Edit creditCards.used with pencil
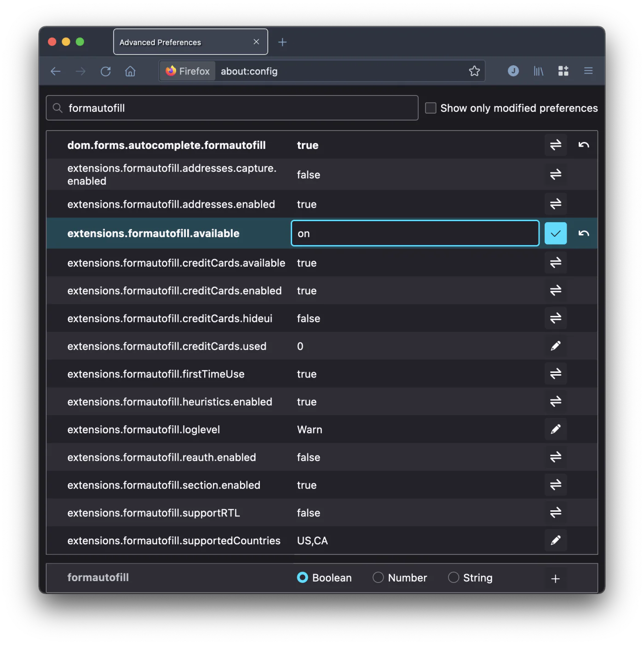Screen dimensions: 644x645 point(556,346)
